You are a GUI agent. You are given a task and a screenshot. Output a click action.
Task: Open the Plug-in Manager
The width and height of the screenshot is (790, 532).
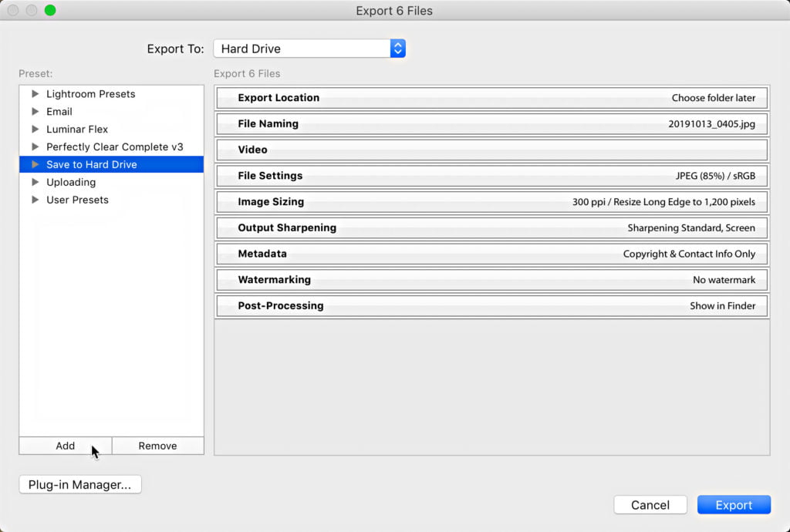coord(80,484)
